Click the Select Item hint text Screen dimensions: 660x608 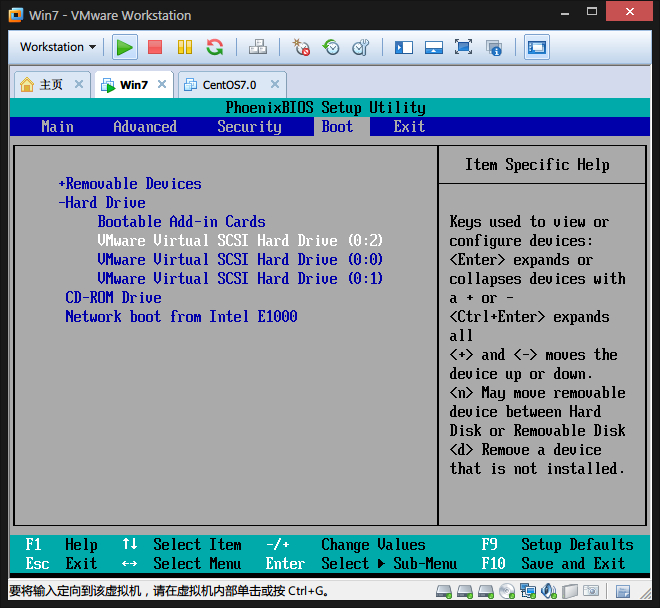(197, 544)
